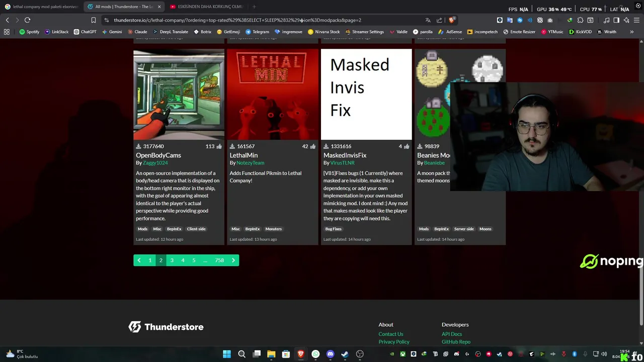Open the Claude bookmark
Viewport: 644px width, 362px height.
pyautogui.click(x=137, y=32)
